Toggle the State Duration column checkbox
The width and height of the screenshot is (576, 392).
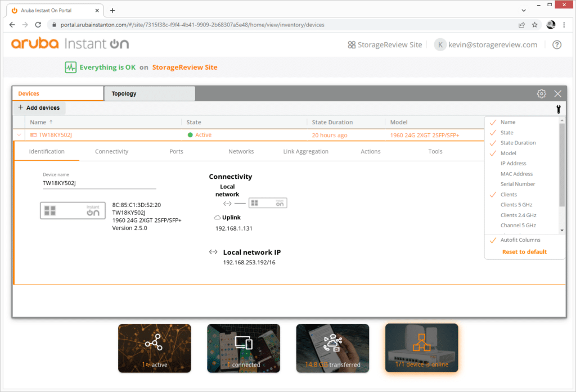[493, 143]
